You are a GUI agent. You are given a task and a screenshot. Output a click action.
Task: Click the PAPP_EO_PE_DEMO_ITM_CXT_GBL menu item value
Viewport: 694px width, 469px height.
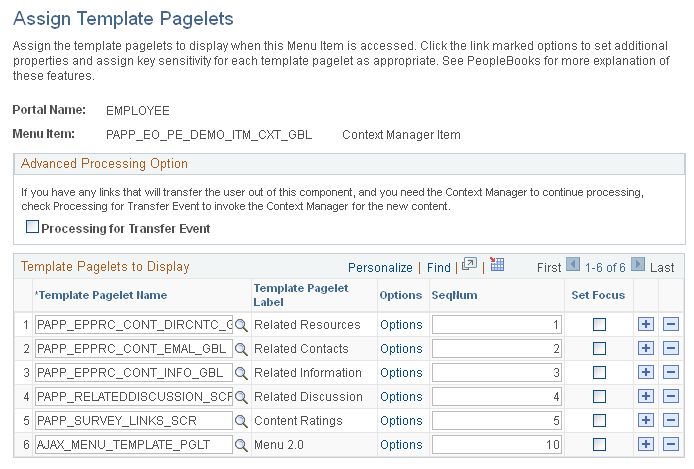click(209, 135)
